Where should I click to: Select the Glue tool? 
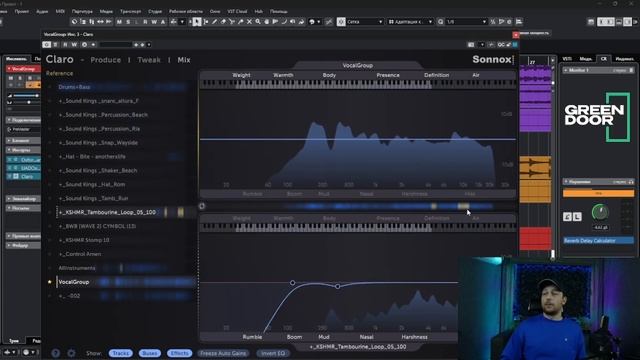click(x=241, y=22)
